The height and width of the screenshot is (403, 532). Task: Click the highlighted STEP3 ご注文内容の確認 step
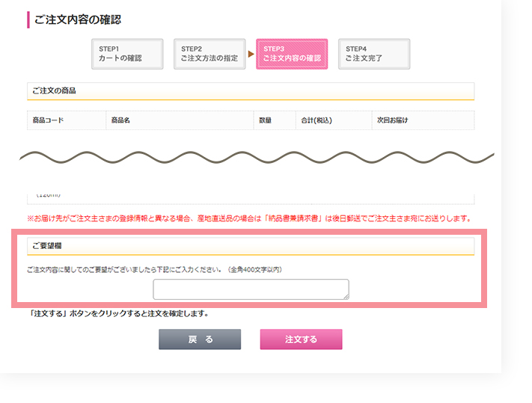[x=292, y=54]
